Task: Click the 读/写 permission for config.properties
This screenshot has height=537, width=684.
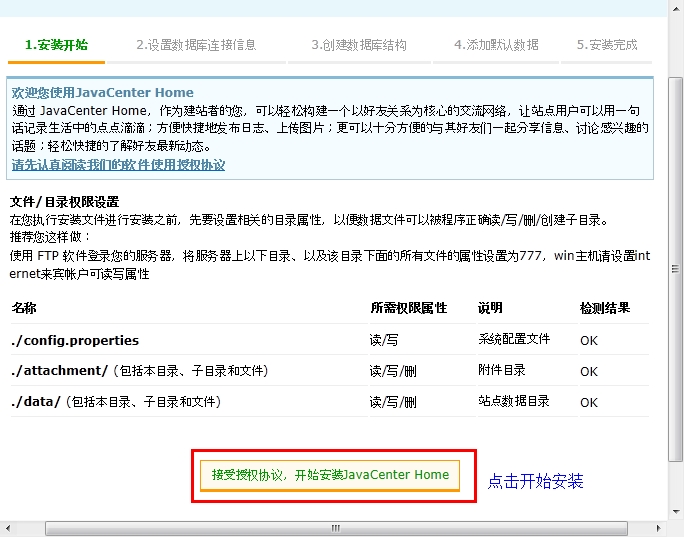Action: [x=384, y=340]
